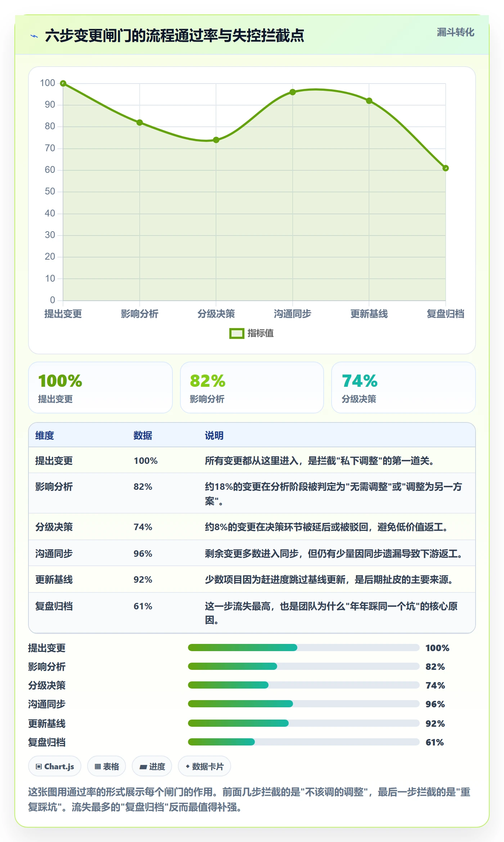The width and height of the screenshot is (504, 842).
Task: Click the 82% cell in the table
Action: pos(143,487)
